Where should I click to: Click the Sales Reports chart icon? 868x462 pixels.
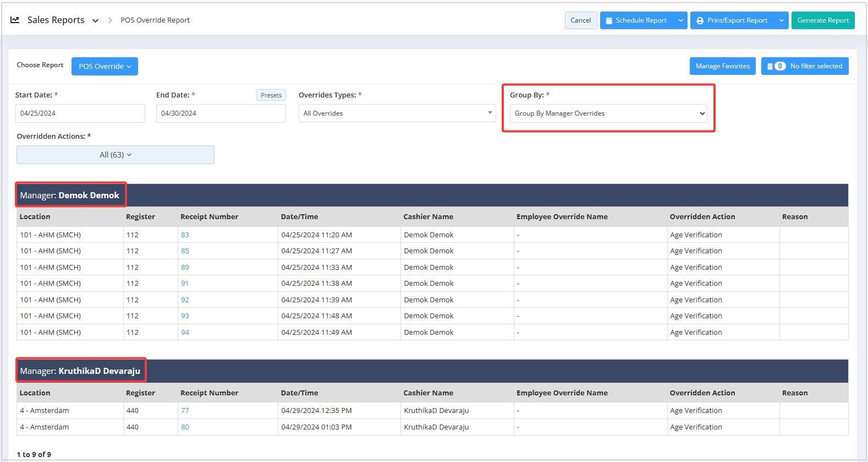(x=15, y=20)
